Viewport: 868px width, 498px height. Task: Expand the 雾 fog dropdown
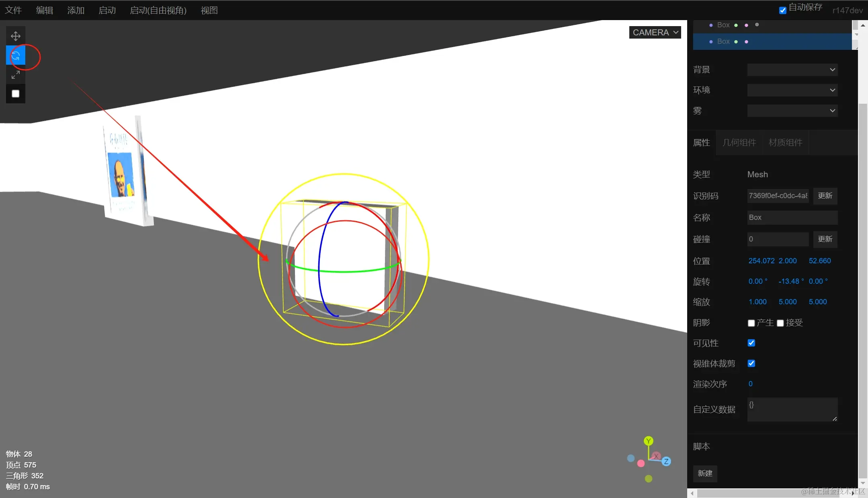(x=792, y=111)
